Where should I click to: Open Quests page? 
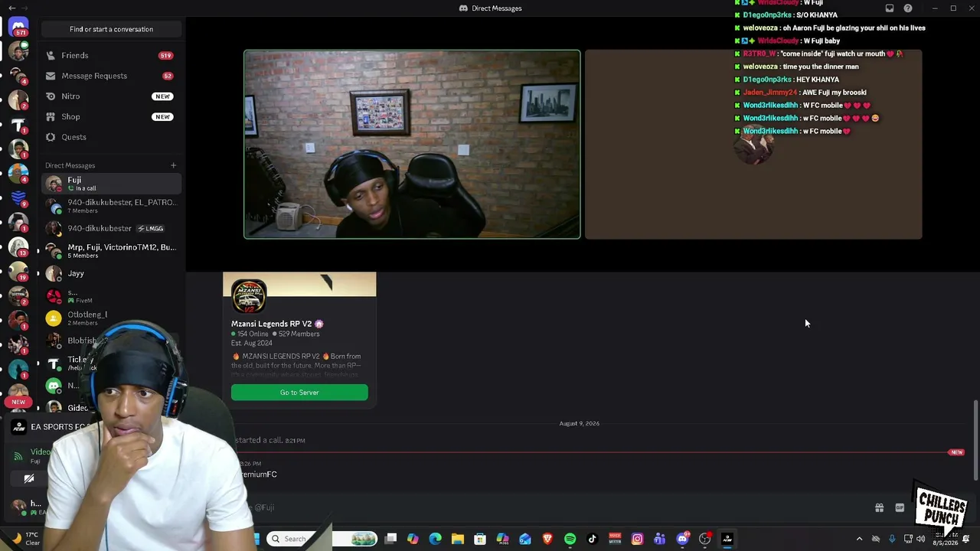pos(111,137)
